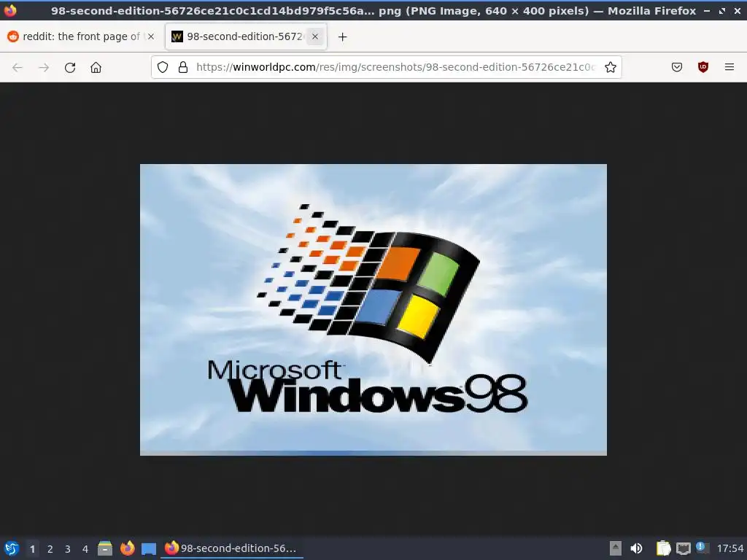This screenshot has width=747, height=560.
Task: Open the volume control in the tray
Action: point(636,548)
